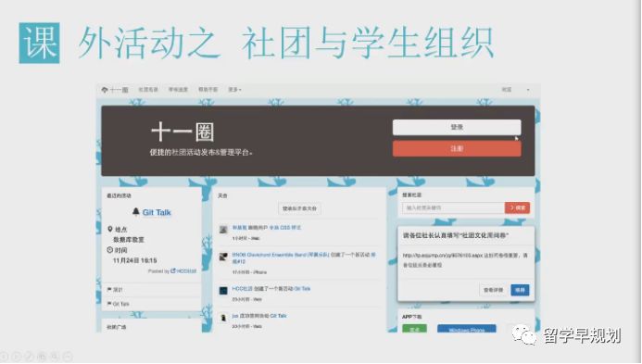Click the red search button beside the input
This screenshot has width=642, height=364.
[x=518, y=208]
